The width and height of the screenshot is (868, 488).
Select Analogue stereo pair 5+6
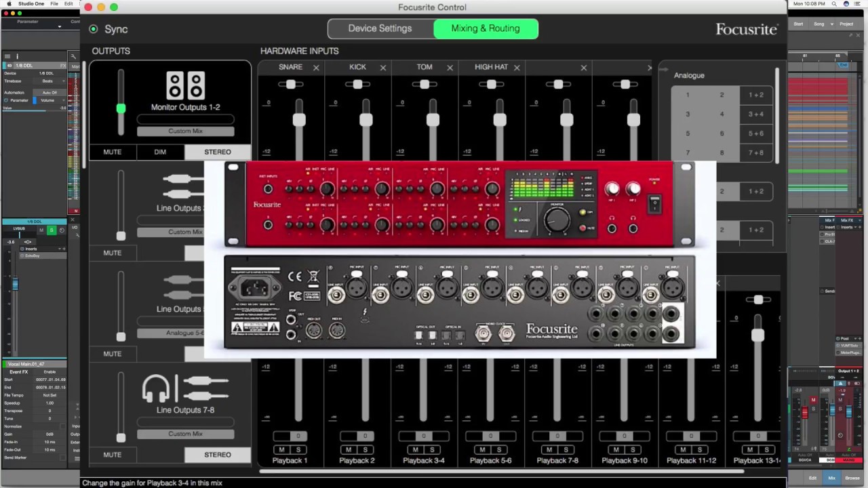pyautogui.click(x=756, y=134)
